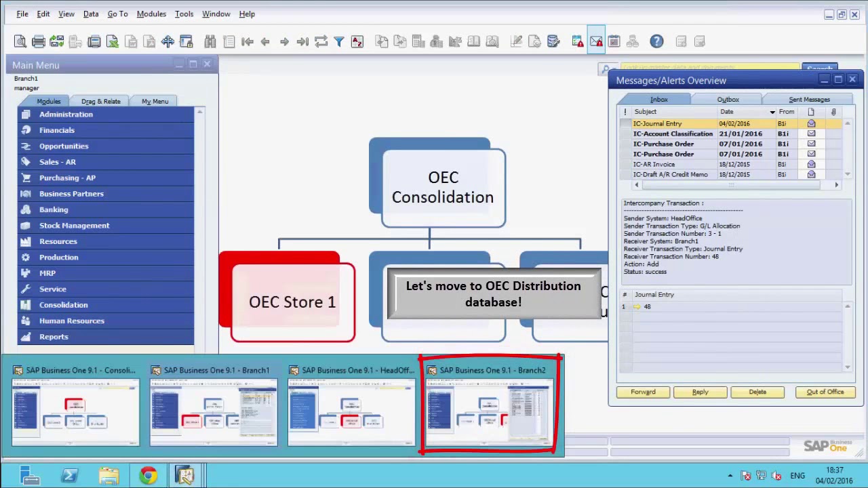Show hidden system tray icons
The height and width of the screenshot is (488, 868).
click(730, 476)
